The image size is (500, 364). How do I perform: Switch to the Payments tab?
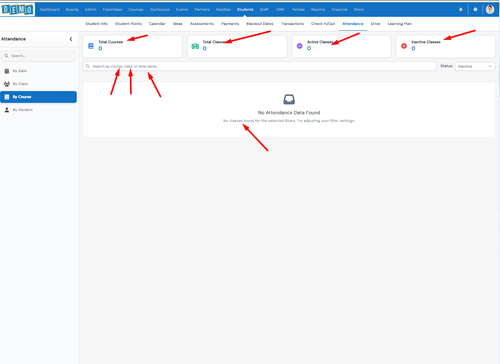point(230,24)
